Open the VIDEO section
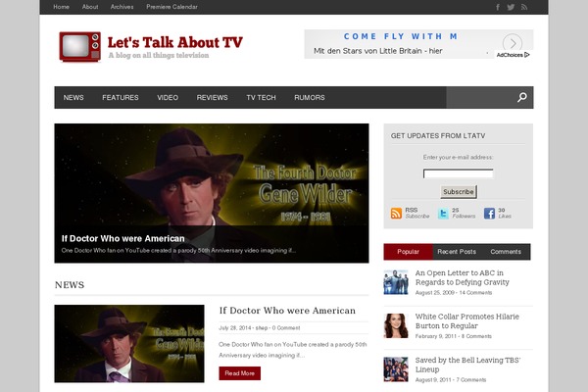This screenshot has height=392, width=588. [x=168, y=98]
